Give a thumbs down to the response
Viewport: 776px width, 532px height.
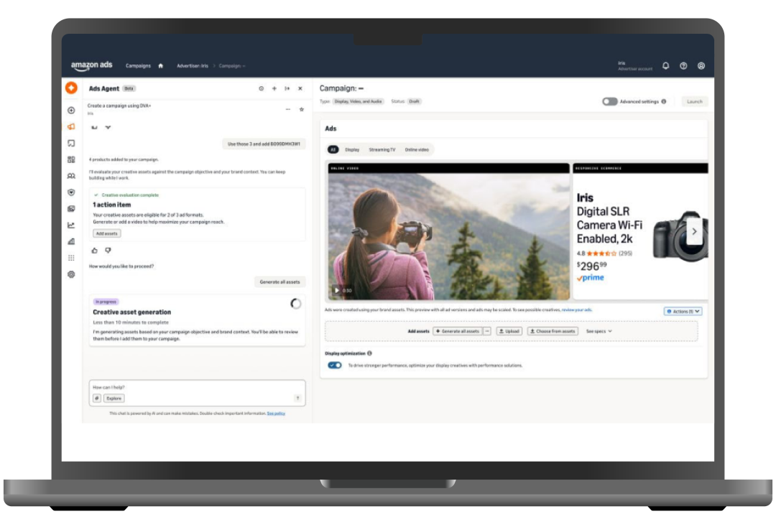pyautogui.click(x=108, y=250)
